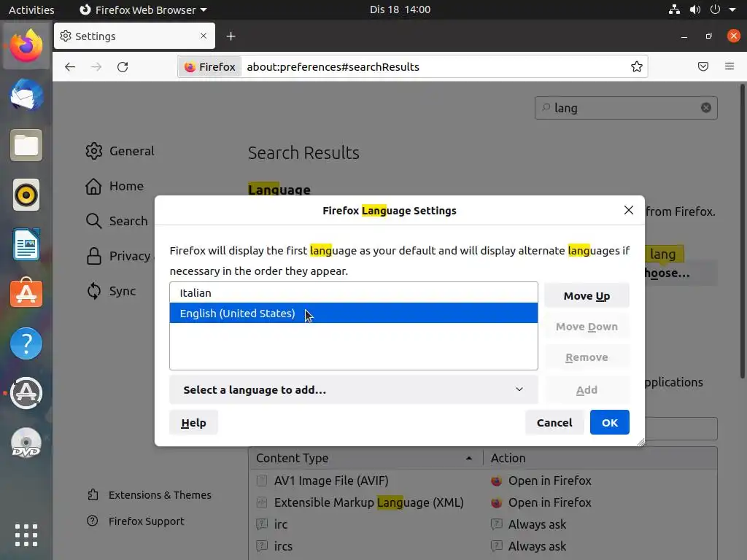
Task: Close the Settings tab
Action: click(204, 36)
